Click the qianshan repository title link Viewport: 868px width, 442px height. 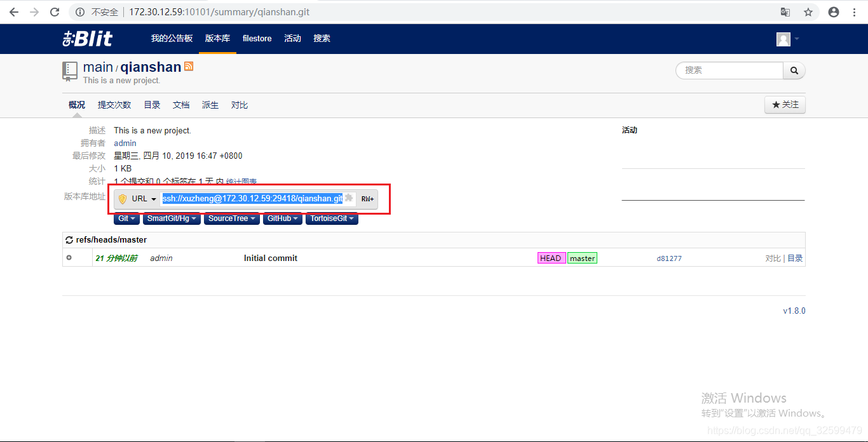[151, 67]
